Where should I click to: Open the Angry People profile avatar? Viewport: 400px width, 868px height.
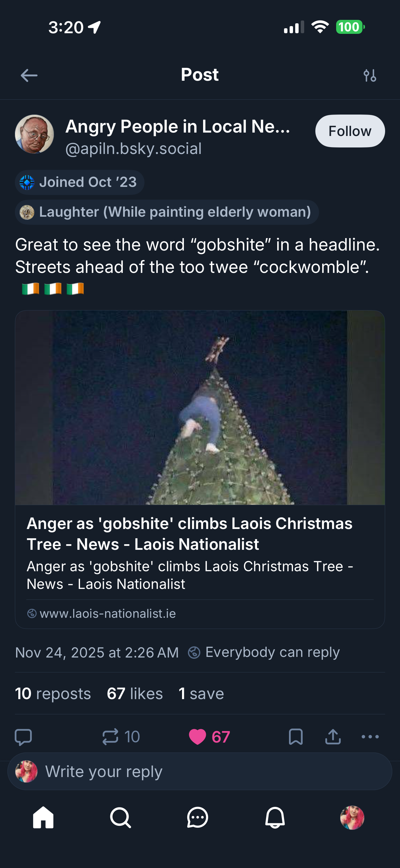coord(34,134)
